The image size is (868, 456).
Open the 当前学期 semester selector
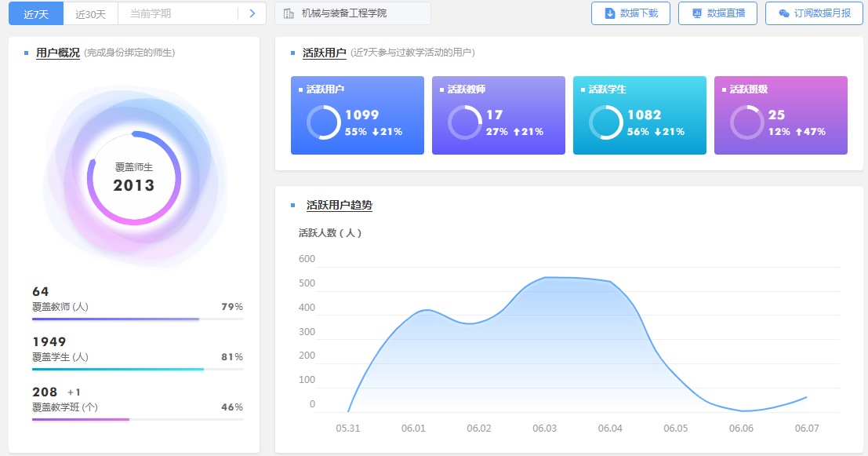(176, 13)
